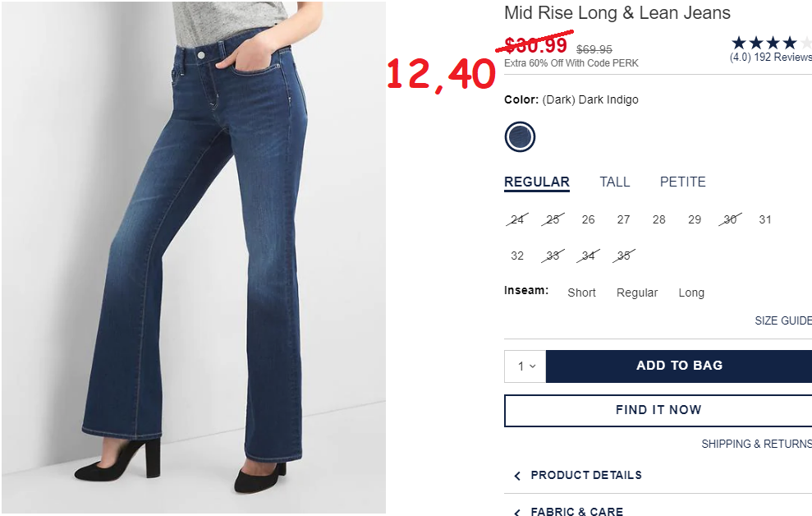Select the Regular size tab

(537, 182)
